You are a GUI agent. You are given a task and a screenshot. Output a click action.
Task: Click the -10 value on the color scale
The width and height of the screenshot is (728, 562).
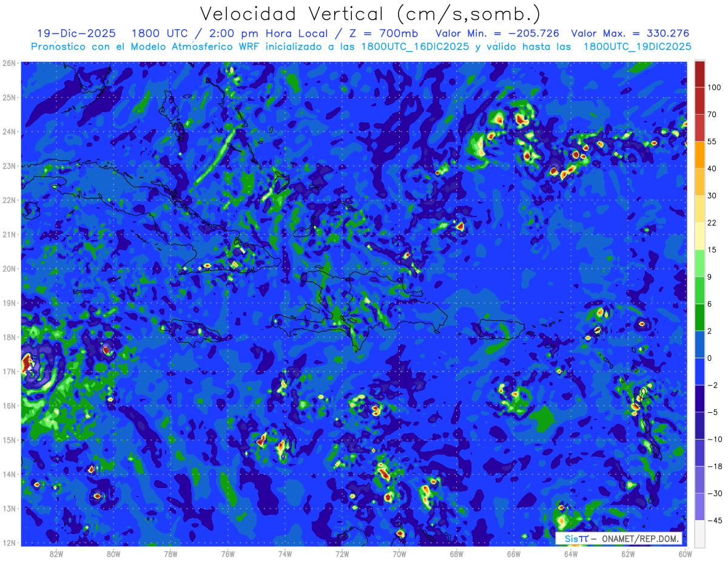point(715,440)
